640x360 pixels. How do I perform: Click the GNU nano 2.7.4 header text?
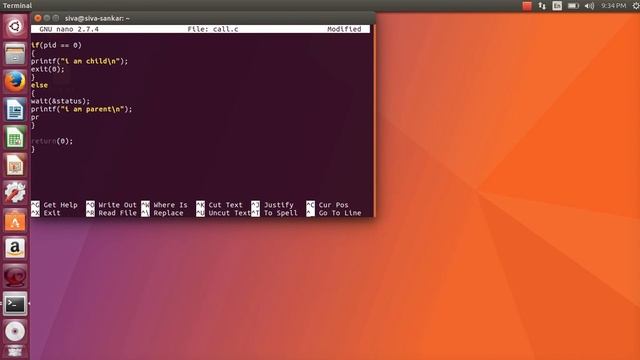click(69, 29)
